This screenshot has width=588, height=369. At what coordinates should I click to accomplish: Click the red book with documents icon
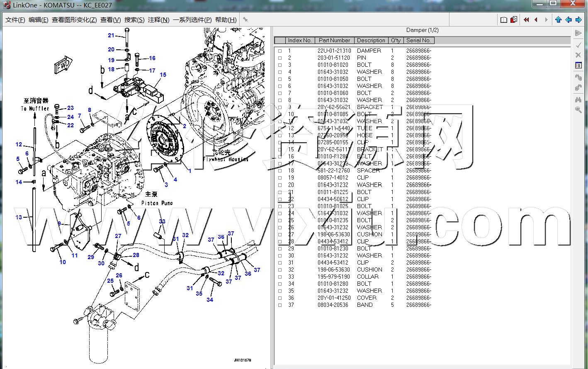click(x=514, y=19)
